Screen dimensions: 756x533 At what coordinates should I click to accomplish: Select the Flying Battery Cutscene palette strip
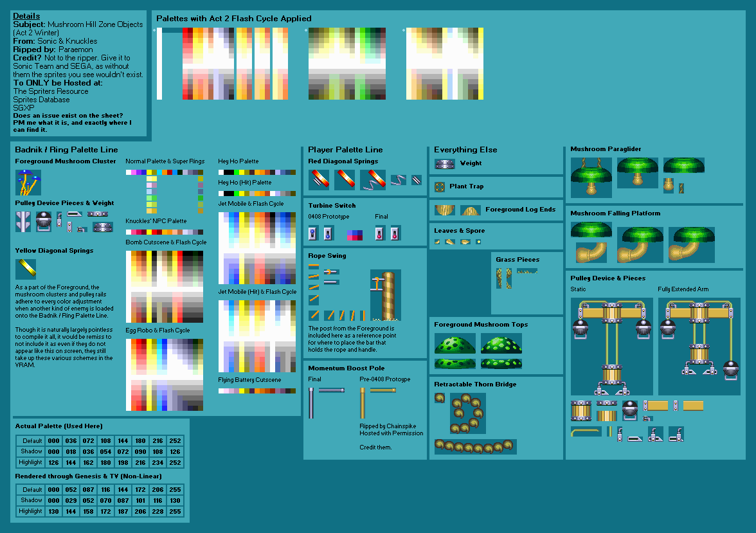coord(257,391)
